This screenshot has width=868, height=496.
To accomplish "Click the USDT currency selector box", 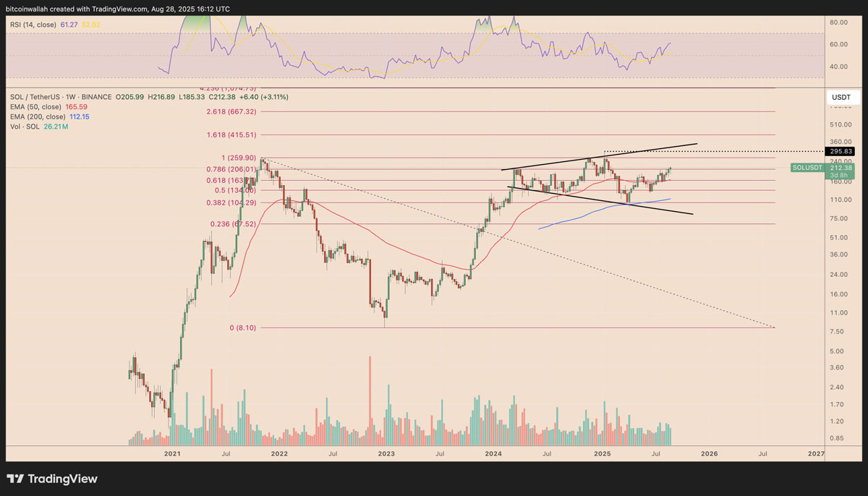I will click(839, 97).
